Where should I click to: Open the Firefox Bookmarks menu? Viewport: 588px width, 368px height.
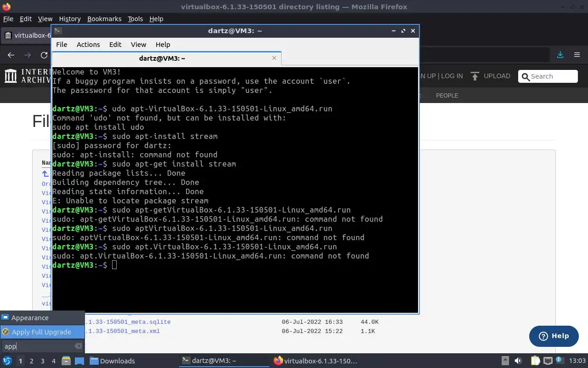104,19
